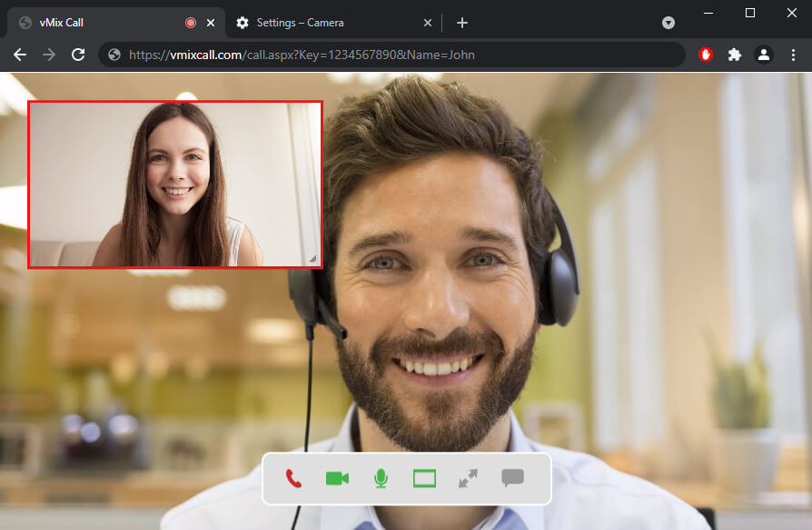Open the red hand blocker extension icon

[706, 55]
